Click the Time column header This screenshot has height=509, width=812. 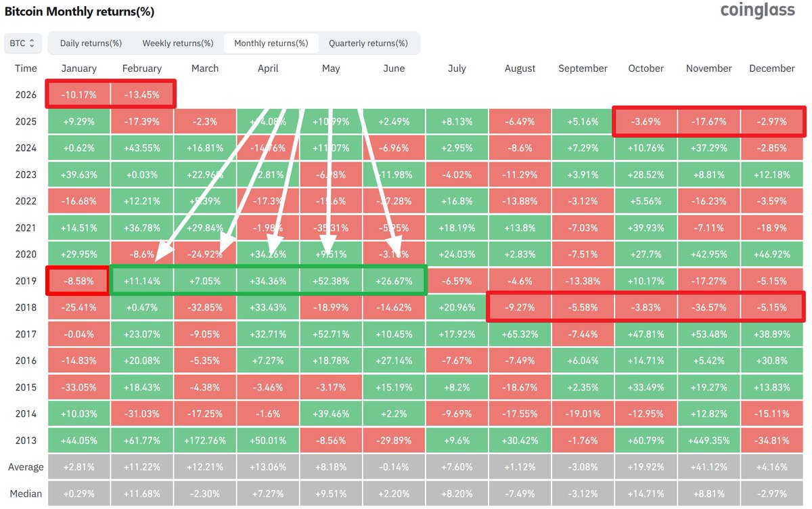pyautogui.click(x=26, y=68)
